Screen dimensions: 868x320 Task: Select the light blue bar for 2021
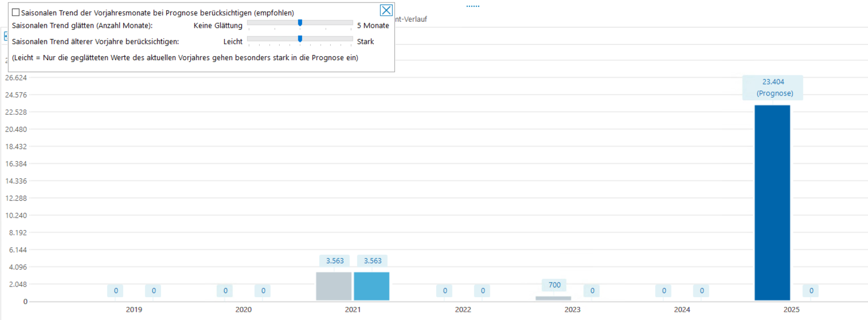(372, 286)
